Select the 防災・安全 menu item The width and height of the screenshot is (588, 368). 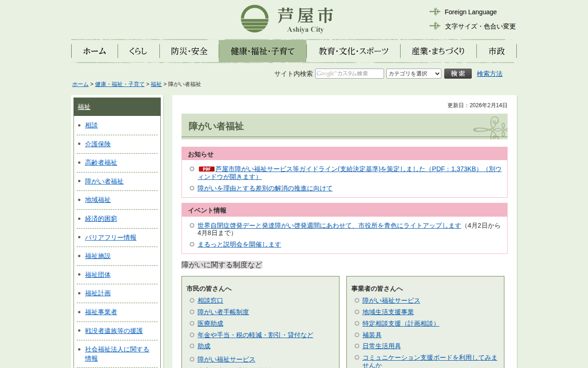(x=189, y=51)
